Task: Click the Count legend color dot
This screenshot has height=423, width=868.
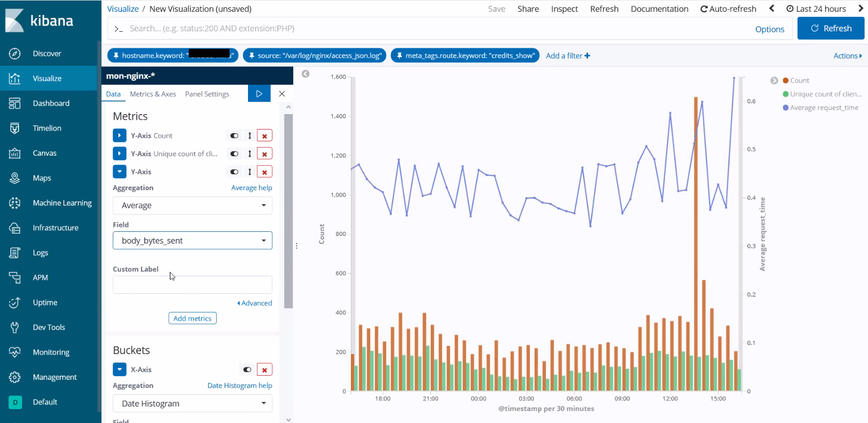Action: click(x=786, y=81)
